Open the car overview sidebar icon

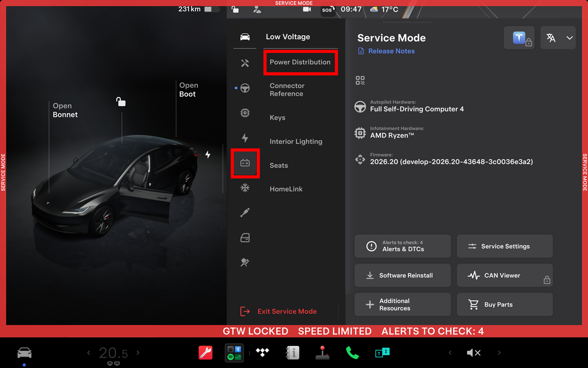click(245, 37)
